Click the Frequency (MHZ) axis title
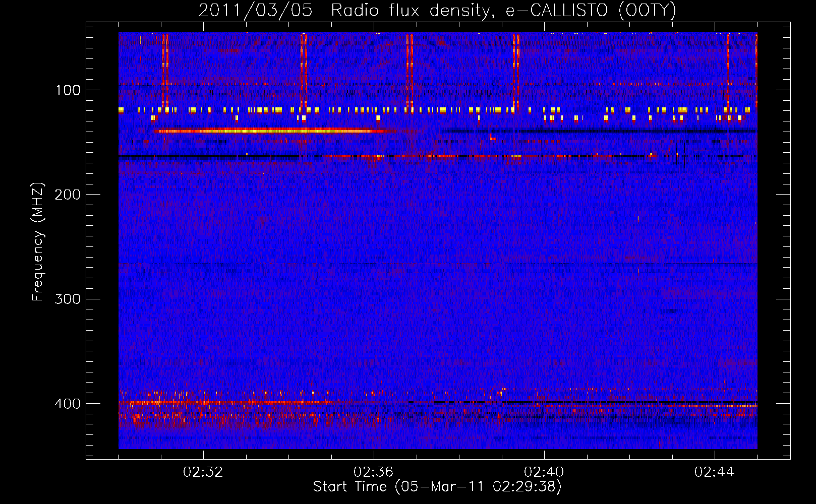The image size is (816, 504). (38, 242)
